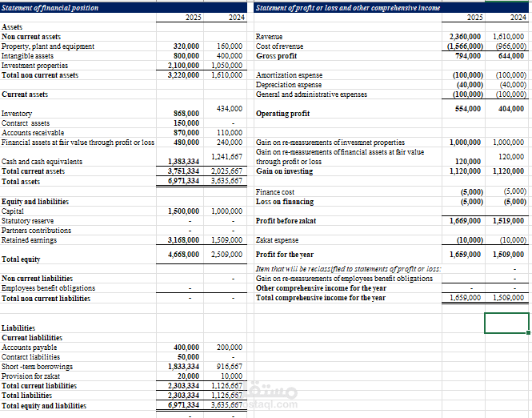The height and width of the screenshot is (418, 532).
Task: Click the "Non current assets" heading
Action: coord(31,37)
